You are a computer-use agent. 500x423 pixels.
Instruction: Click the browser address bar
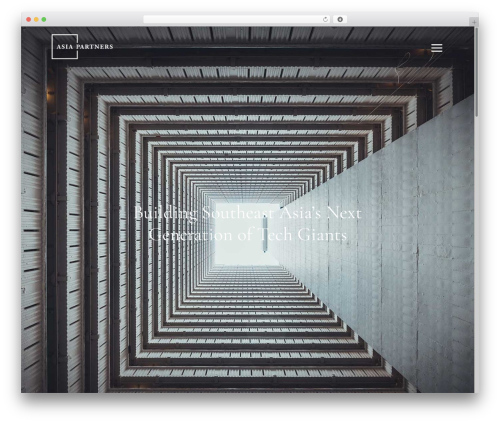click(237, 19)
